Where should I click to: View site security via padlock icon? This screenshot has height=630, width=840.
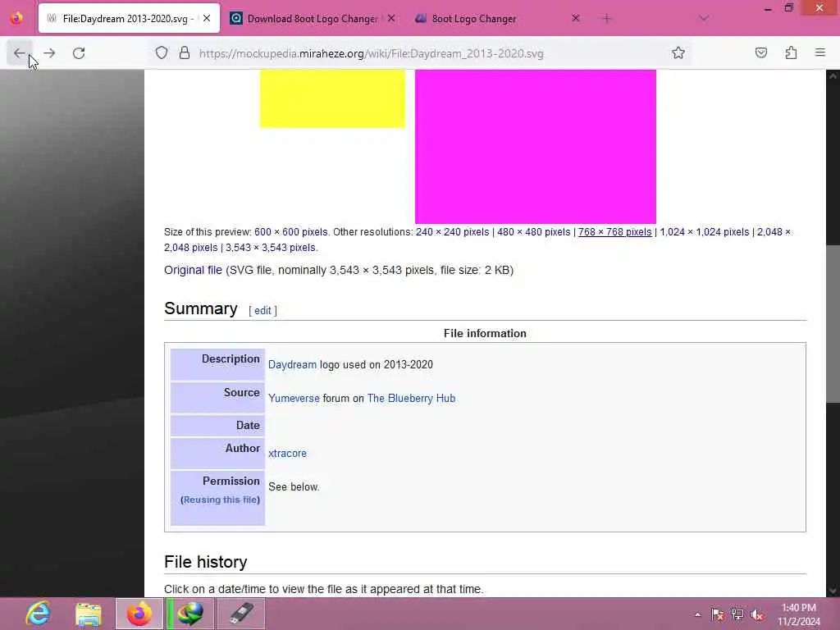(x=185, y=52)
